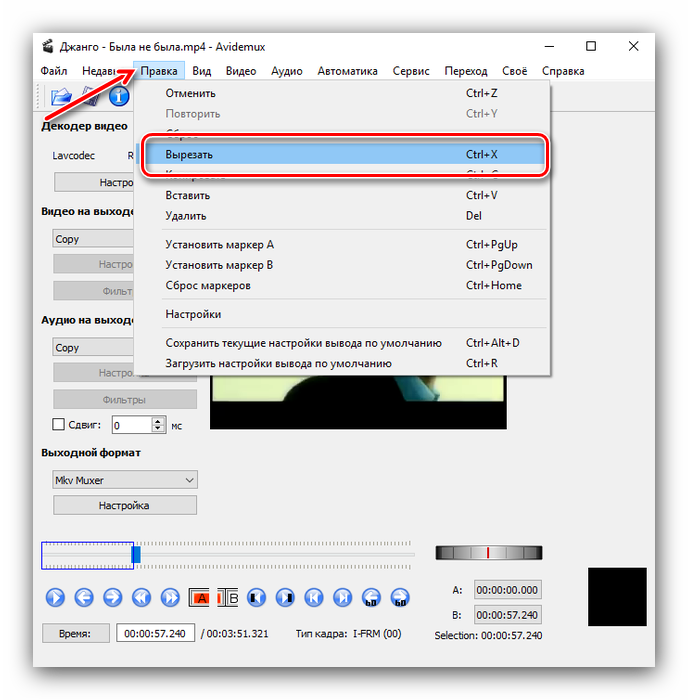Screen dimensions: 688x700
Task: Click the Selection: 00:00:57.240 text
Action: [x=488, y=636]
